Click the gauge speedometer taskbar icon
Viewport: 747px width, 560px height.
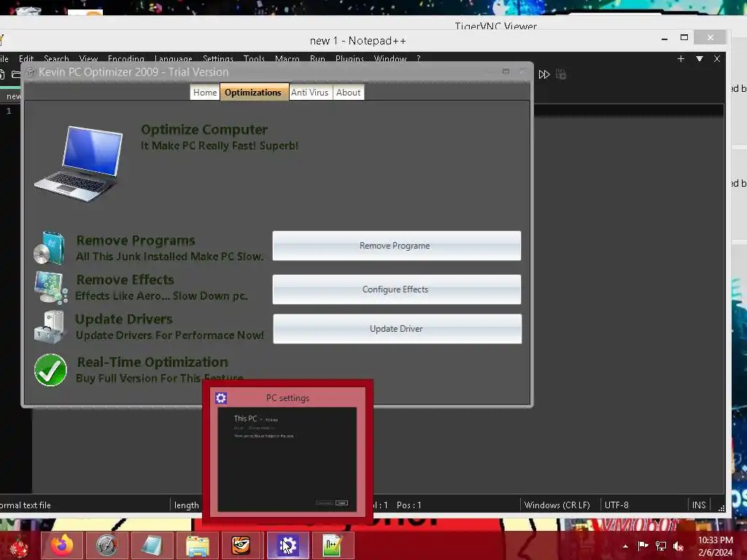click(107, 545)
